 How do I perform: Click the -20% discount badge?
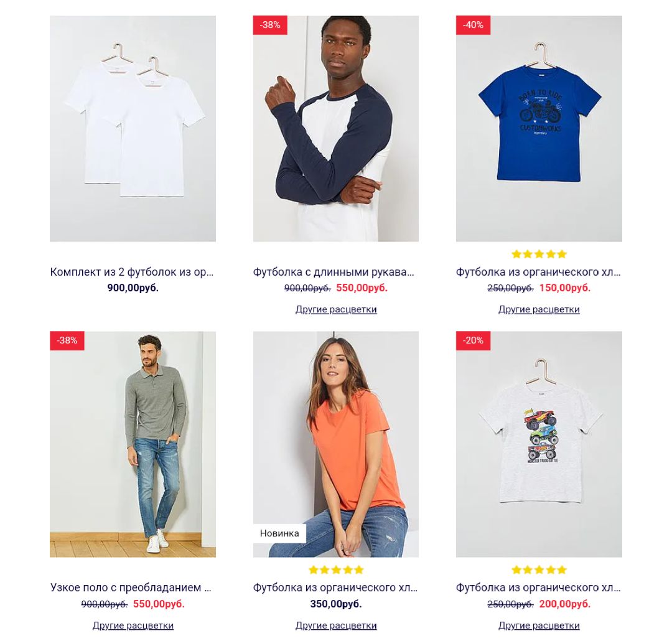(473, 340)
